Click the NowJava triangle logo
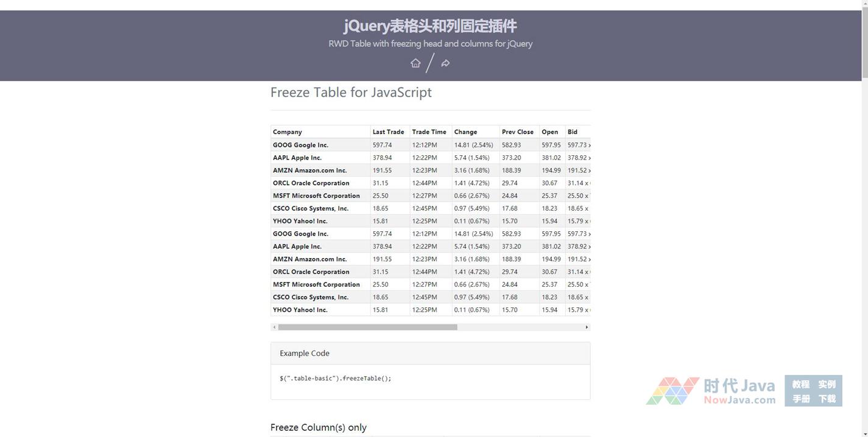Viewport: 868px width, 437px height. pyautogui.click(x=672, y=391)
